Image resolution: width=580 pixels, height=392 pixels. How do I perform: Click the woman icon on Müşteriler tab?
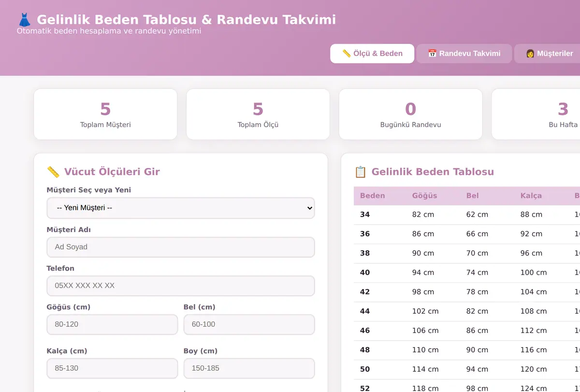point(530,54)
